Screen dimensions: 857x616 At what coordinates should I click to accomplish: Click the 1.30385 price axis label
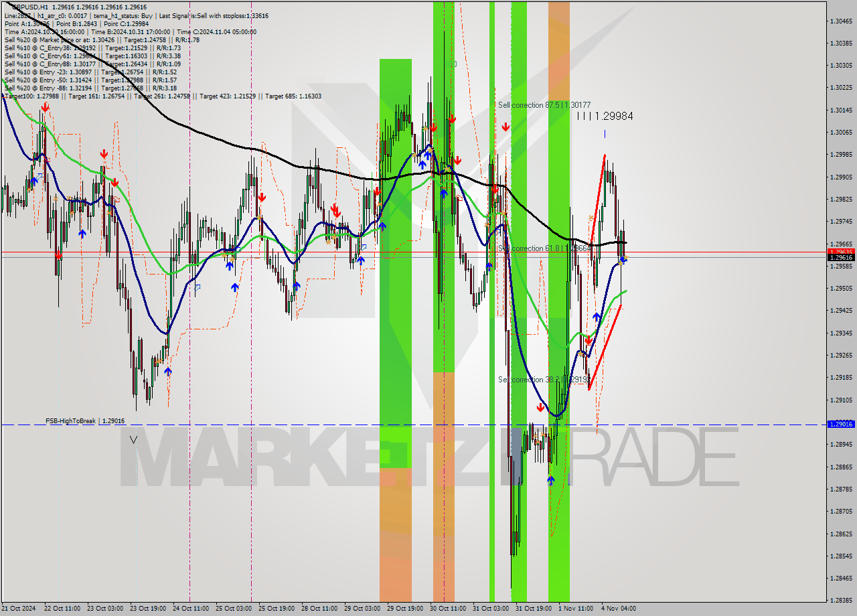tap(841, 43)
